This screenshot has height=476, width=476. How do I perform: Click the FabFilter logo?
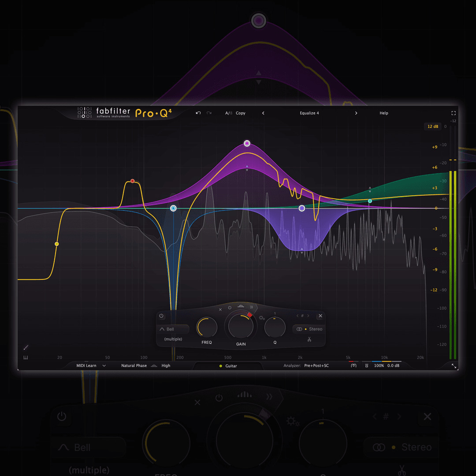click(x=104, y=113)
